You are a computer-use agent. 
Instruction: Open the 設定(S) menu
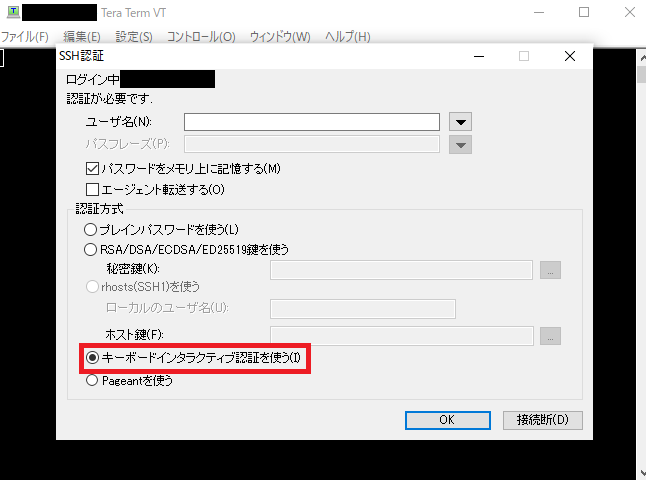pos(134,37)
